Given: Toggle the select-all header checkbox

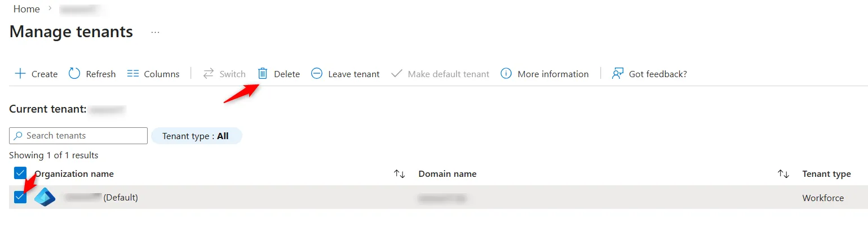Looking at the screenshot, I should [x=20, y=173].
